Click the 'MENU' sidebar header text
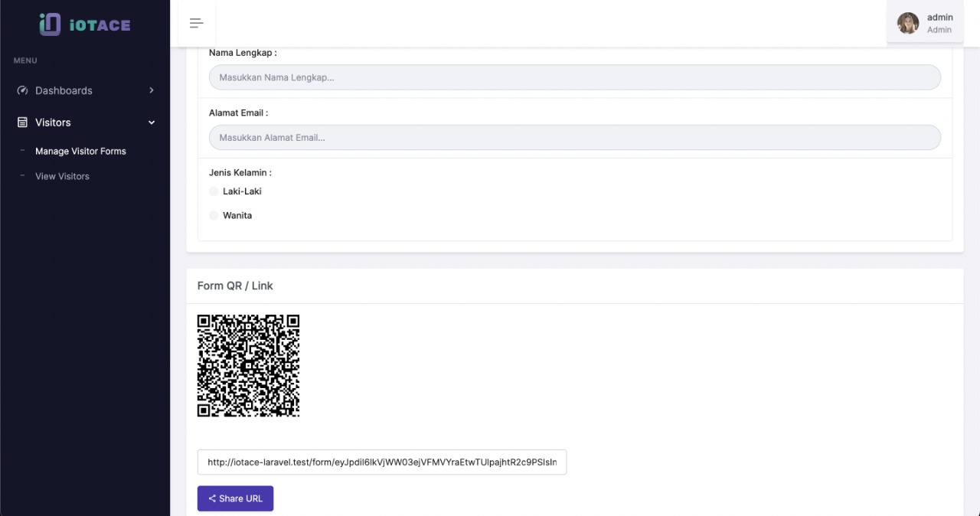980x516 pixels. [25, 60]
